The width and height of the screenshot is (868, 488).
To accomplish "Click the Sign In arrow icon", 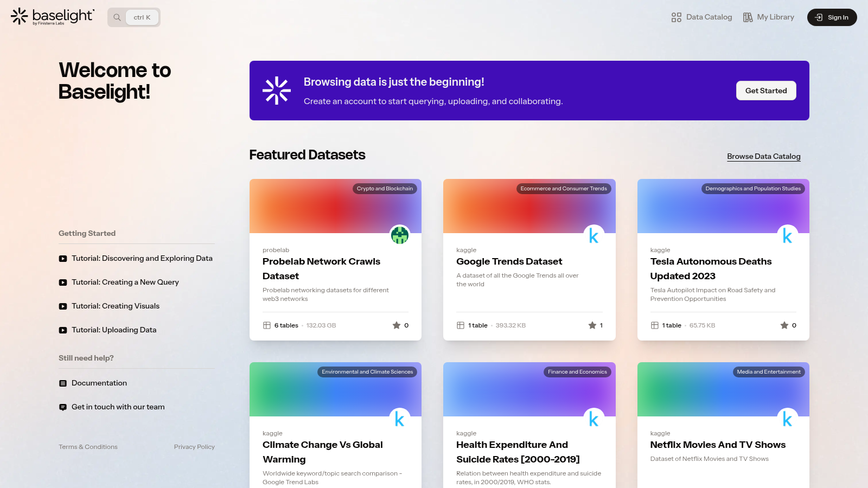I will pos(819,17).
